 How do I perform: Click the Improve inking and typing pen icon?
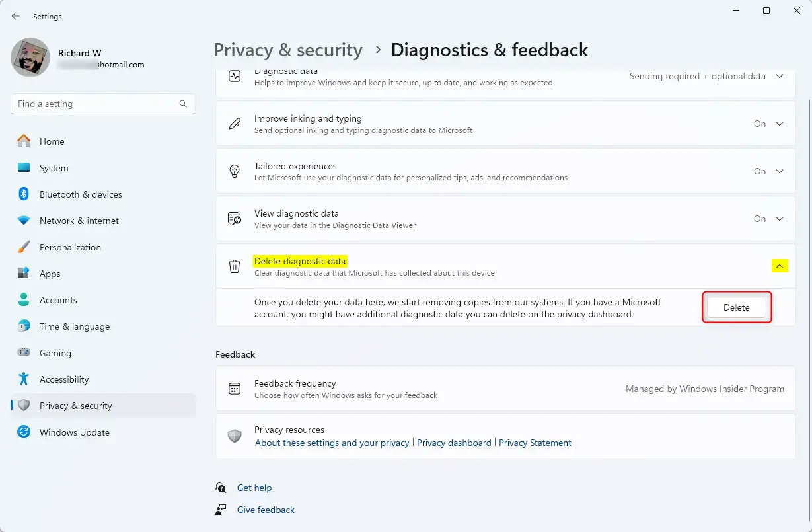pos(235,124)
